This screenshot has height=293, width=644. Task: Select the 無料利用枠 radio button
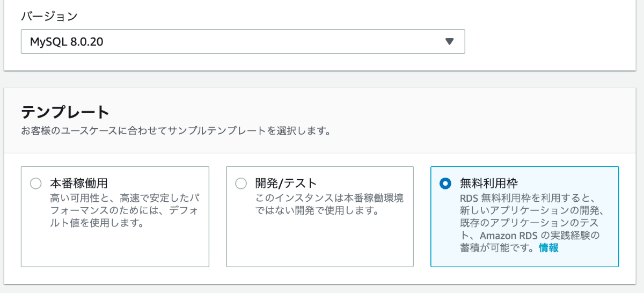pyautogui.click(x=445, y=184)
